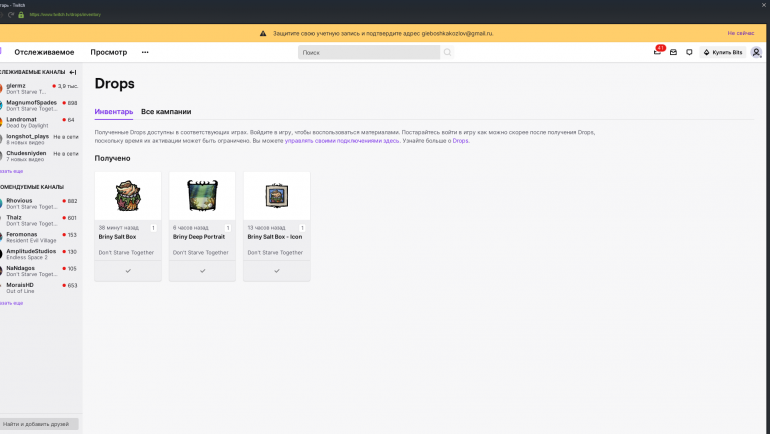Open followed channel Landromat
The image size is (770, 434).
tap(39, 122)
